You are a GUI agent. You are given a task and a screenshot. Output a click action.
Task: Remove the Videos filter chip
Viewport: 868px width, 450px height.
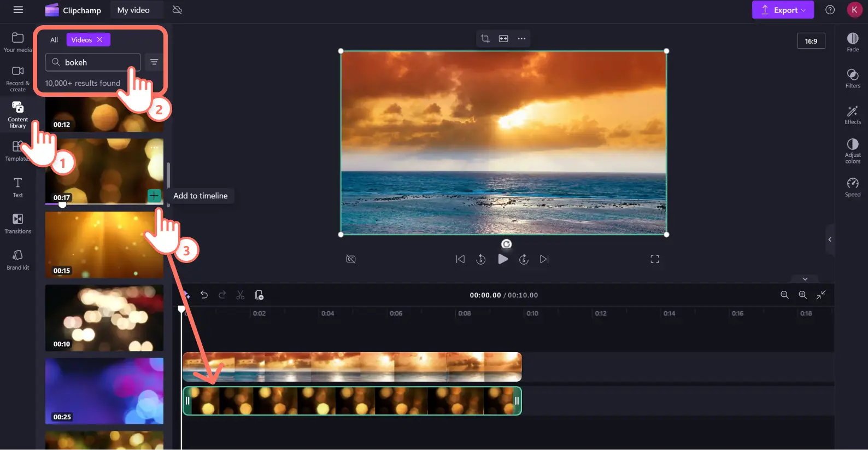point(100,40)
